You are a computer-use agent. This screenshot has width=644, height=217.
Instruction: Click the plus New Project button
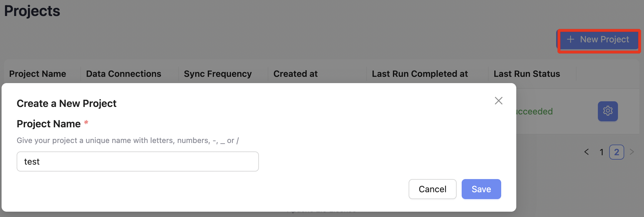(x=599, y=40)
